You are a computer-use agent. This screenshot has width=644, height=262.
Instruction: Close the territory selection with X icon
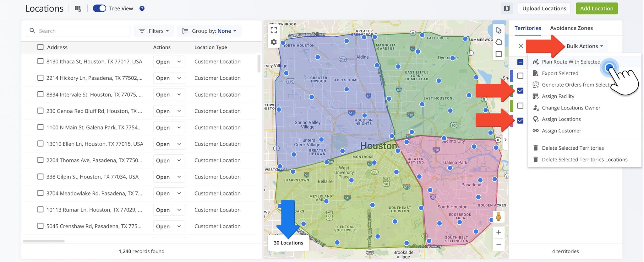(521, 46)
